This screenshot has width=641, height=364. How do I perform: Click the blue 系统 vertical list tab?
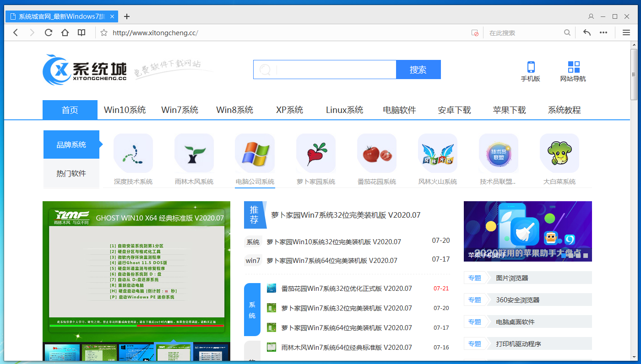pyautogui.click(x=252, y=310)
